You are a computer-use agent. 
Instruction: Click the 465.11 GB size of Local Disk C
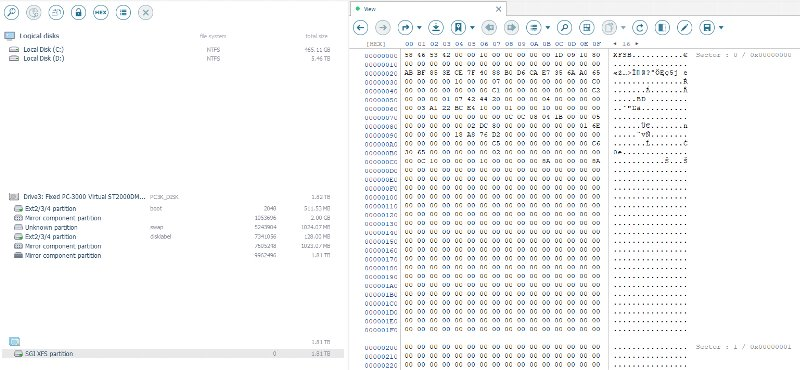point(317,50)
